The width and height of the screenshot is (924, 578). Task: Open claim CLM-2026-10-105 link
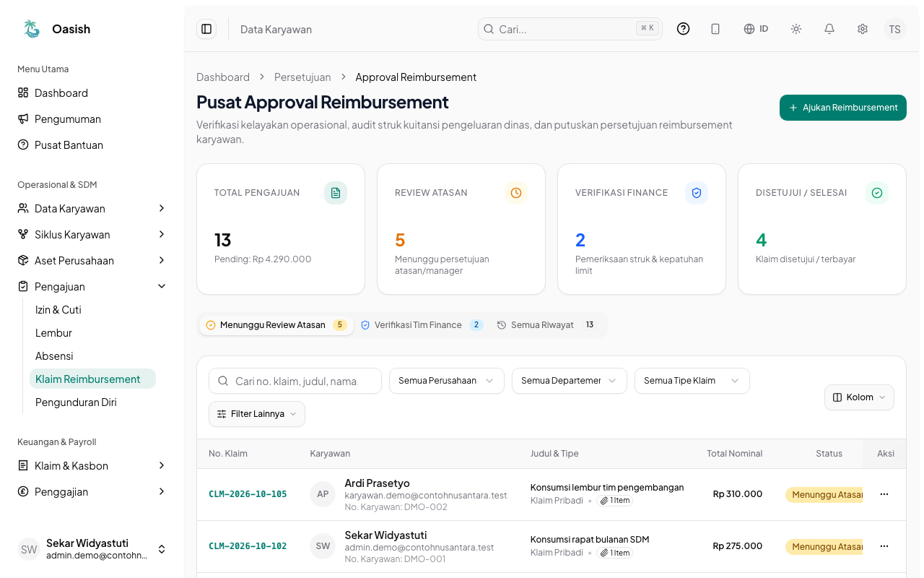tap(248, 494)
